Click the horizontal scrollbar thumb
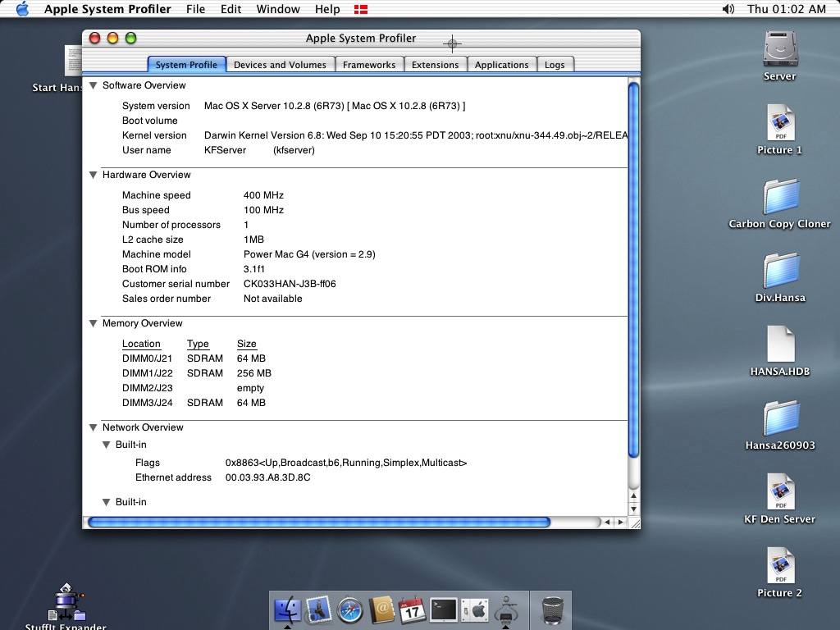Viewport: 840px width, 630px height. [x=319, y=523]
